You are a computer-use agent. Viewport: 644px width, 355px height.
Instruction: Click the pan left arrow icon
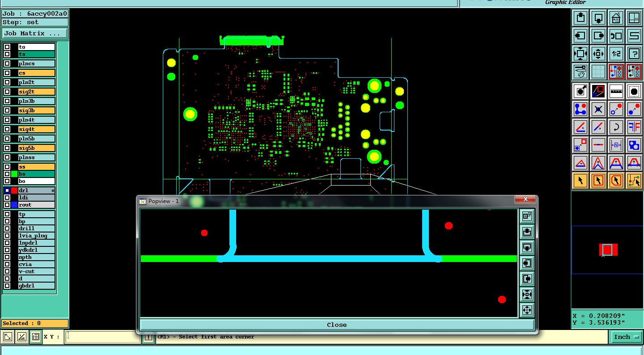pos(580,36)
